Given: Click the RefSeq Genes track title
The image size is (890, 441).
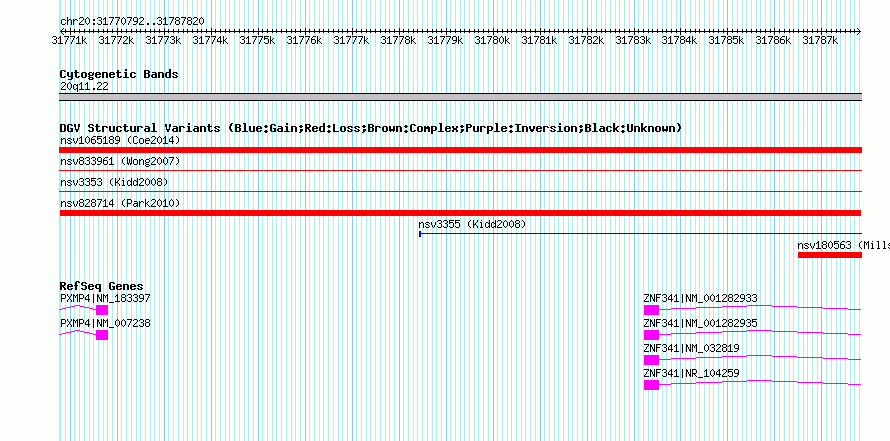Looking at the screenshot, I should pyautogui.click(x=102, y=285).
